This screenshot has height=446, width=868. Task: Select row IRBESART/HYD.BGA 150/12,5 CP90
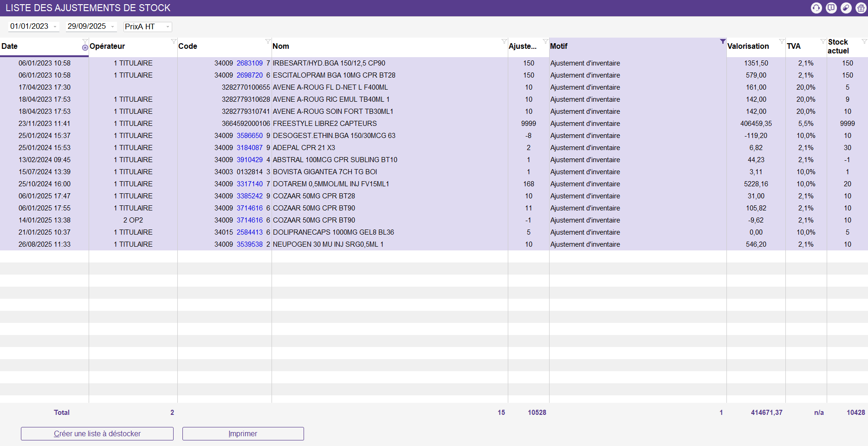coord(434,63)
